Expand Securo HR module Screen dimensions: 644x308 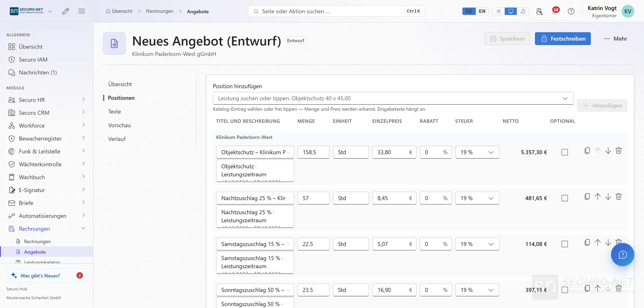46,100
